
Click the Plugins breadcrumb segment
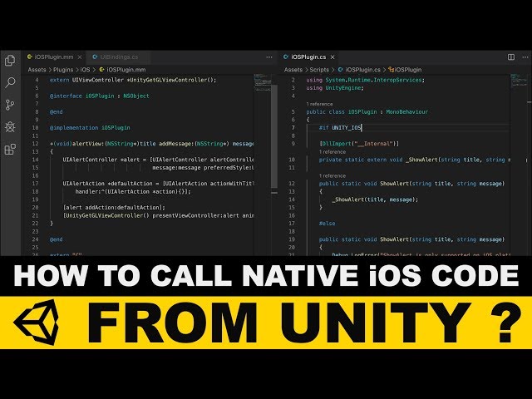[63, 70]
